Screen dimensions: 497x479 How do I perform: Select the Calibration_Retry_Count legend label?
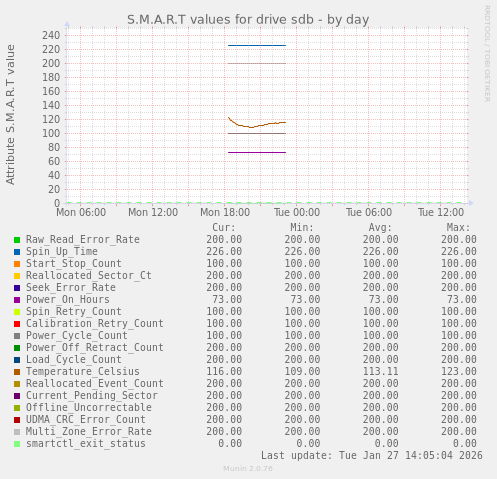point(95,324)
